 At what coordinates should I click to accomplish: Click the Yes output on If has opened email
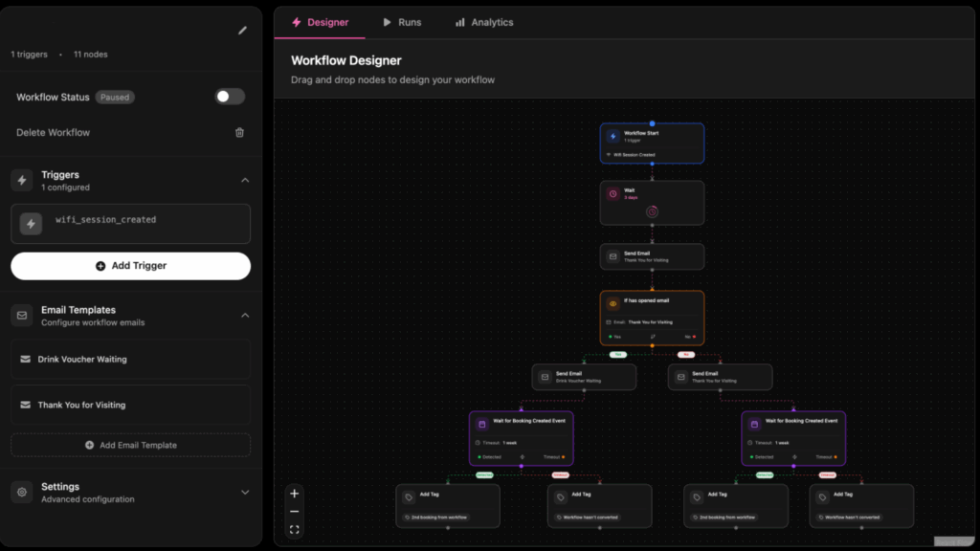[x=615, y=337]
